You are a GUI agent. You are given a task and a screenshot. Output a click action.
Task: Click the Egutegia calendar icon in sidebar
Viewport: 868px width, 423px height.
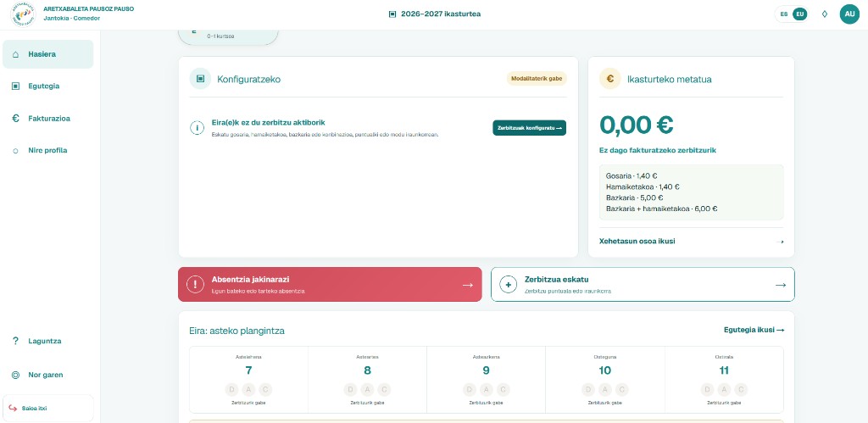[15, 86]
